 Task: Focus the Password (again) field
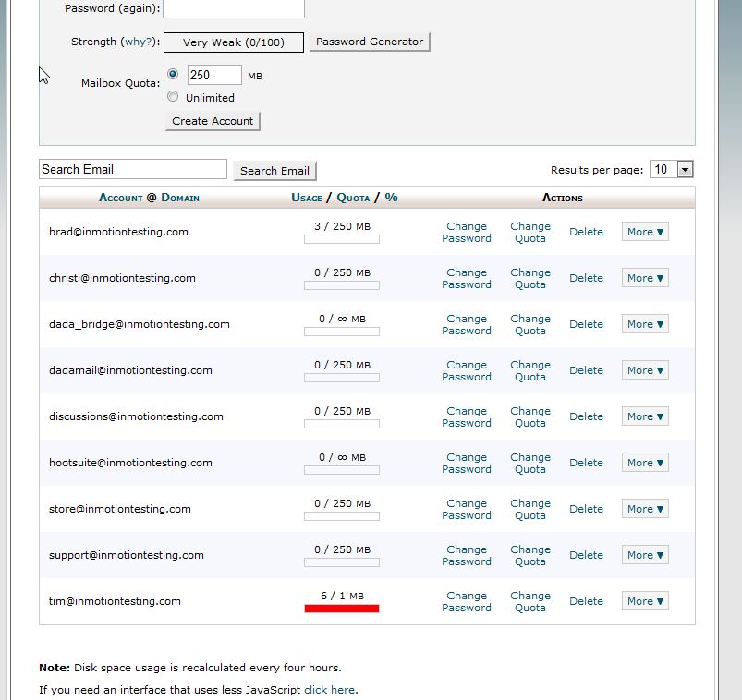point(234,8)
